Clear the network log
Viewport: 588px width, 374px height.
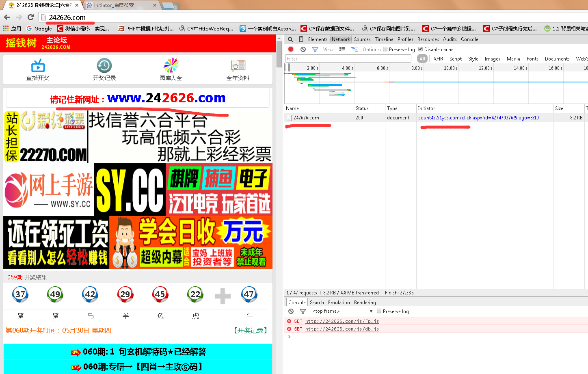[x=303, y=49]
